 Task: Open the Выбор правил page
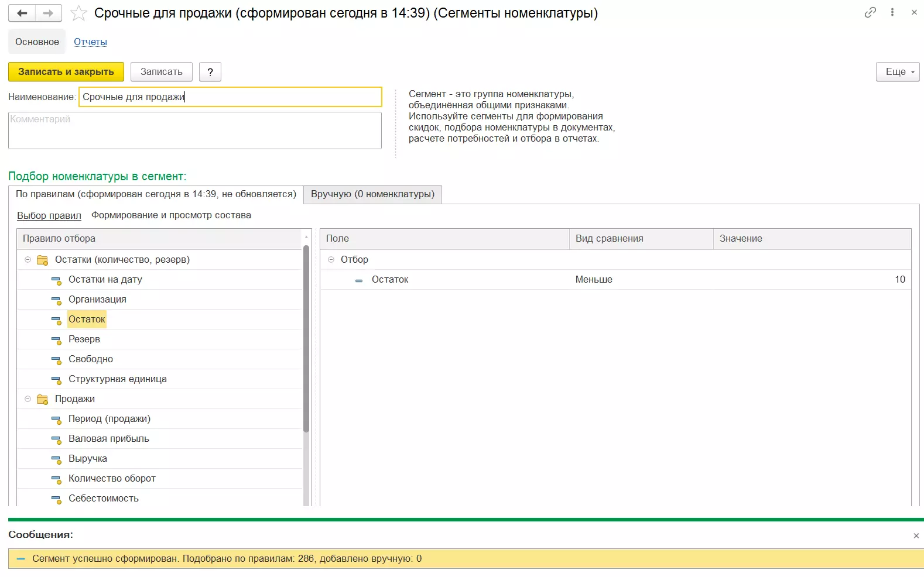(x=49, y=215)
